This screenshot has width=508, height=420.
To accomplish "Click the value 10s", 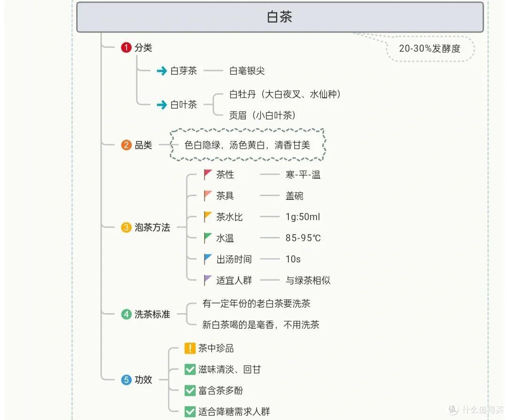I will click(x=293, y=259).
